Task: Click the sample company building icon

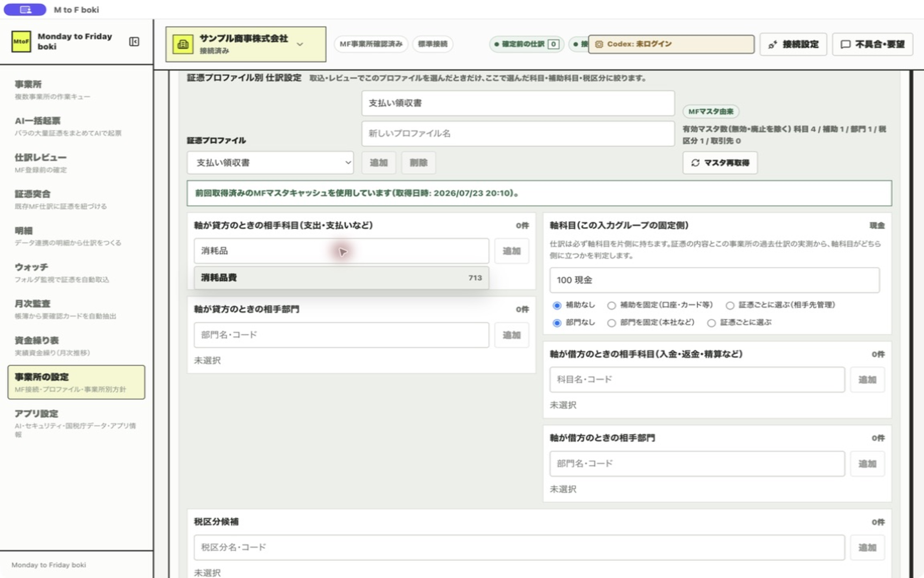Action: tap(183, 44)
